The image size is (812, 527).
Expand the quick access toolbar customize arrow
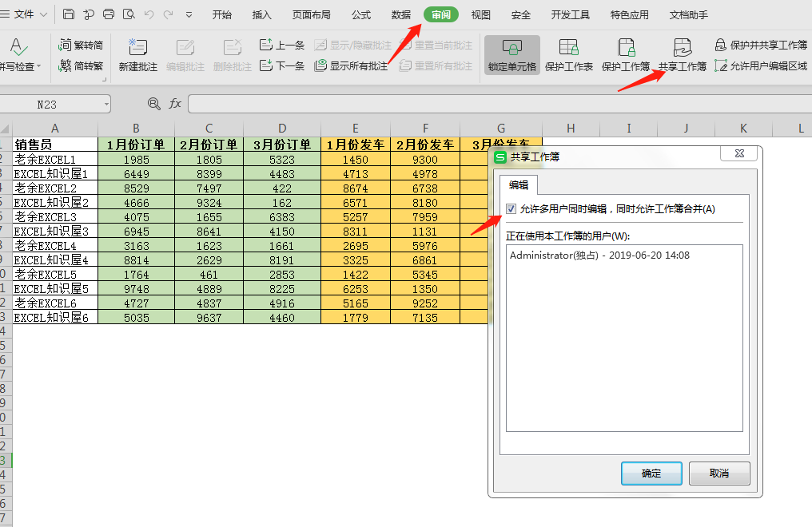coord(189,15)
